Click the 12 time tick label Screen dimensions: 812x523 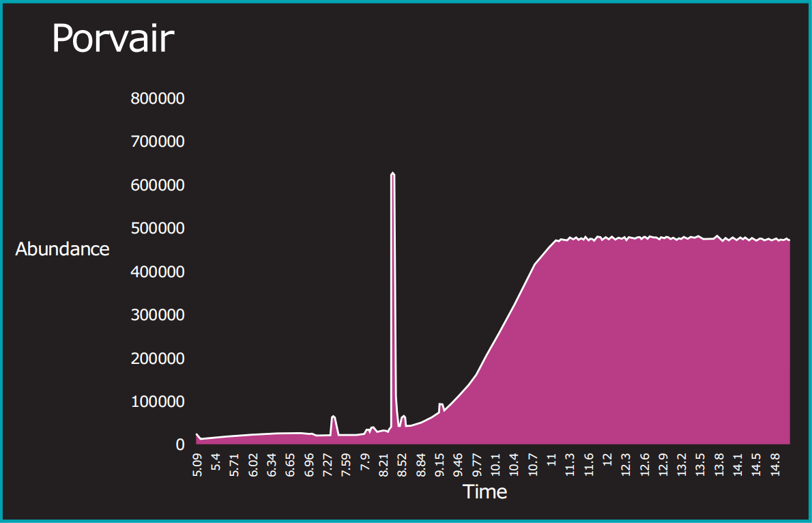click(607, 460)
